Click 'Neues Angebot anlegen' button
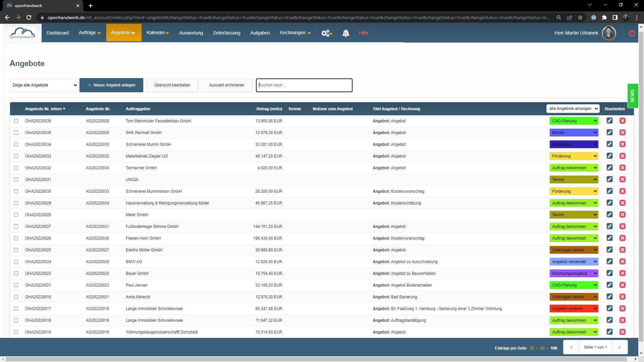This screenshot has height=362, width=644. (111, 85)
